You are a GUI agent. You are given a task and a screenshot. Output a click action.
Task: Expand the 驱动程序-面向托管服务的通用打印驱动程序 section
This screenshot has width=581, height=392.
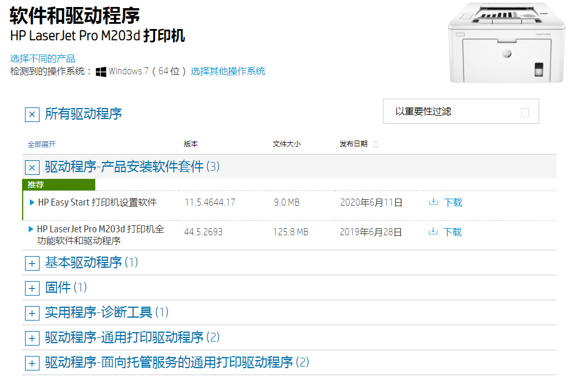(32, 362)
